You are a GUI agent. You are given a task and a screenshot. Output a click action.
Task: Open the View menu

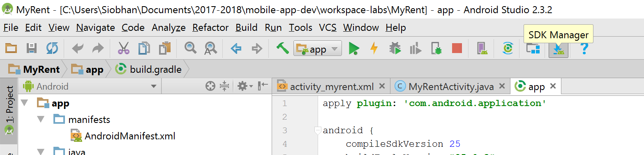pyautogui.click(x=59, y=28)
